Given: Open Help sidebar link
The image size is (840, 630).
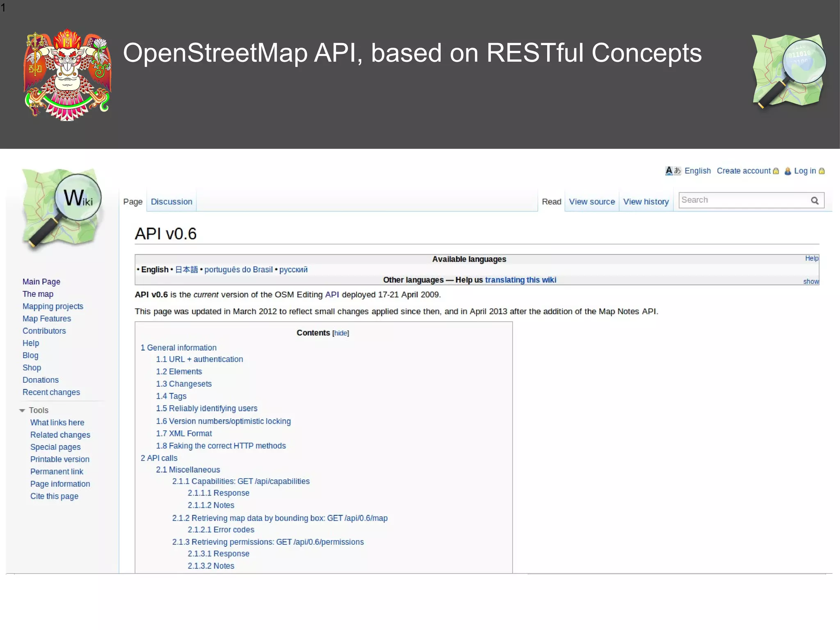Looking at the screenshot, I should (31, 343).
